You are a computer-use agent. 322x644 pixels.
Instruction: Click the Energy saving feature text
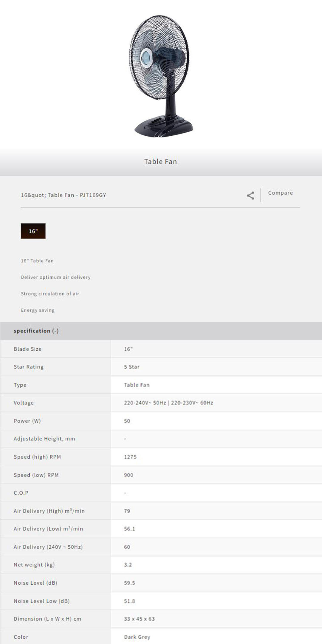[x=38, y=310]
